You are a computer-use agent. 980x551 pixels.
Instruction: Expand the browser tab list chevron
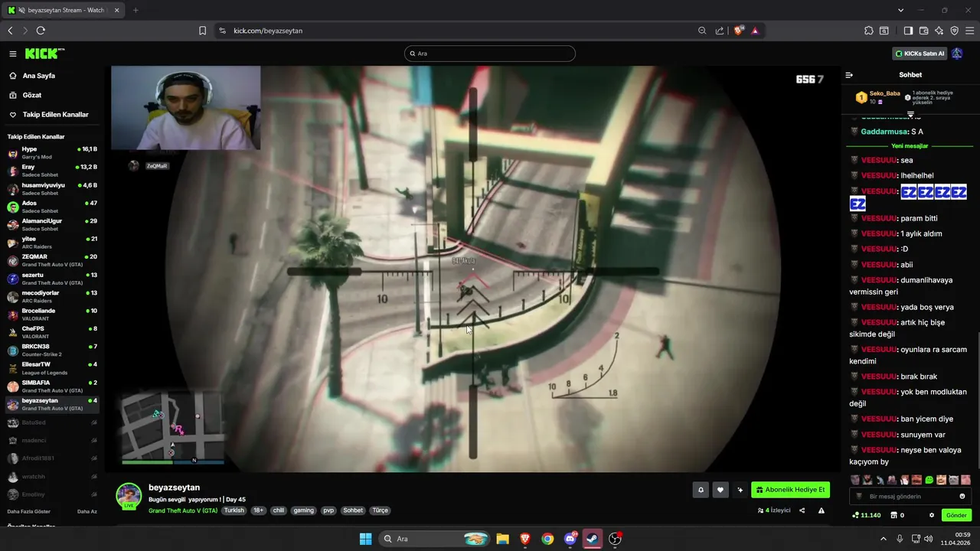900,10
